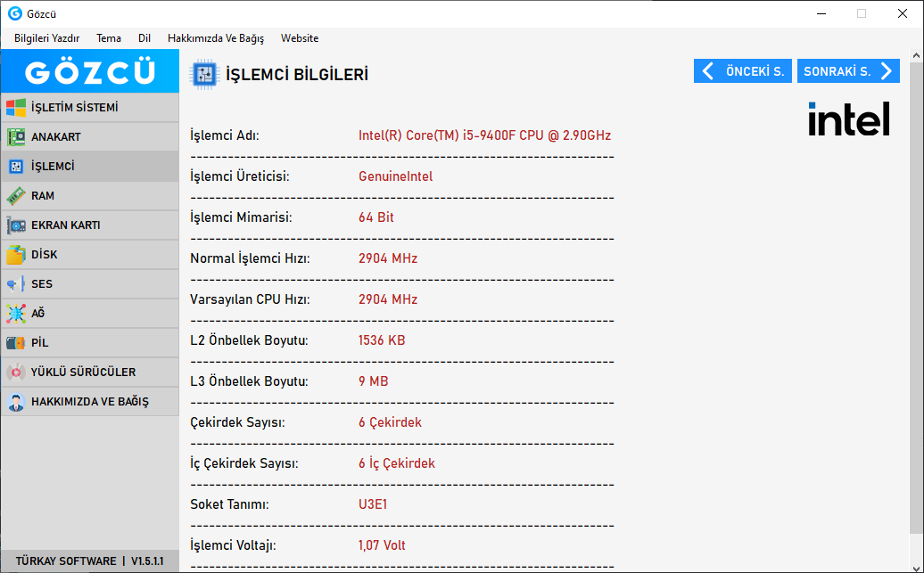Click the processor name value i5-9400F
The width and height of the screenshot is (924, 573).
point(484,135)
